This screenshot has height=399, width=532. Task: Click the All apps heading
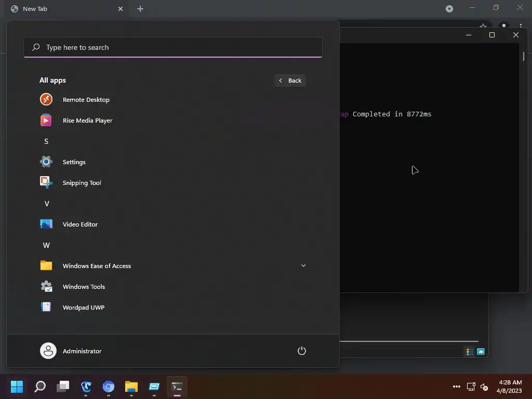click(x=52, y=81)
